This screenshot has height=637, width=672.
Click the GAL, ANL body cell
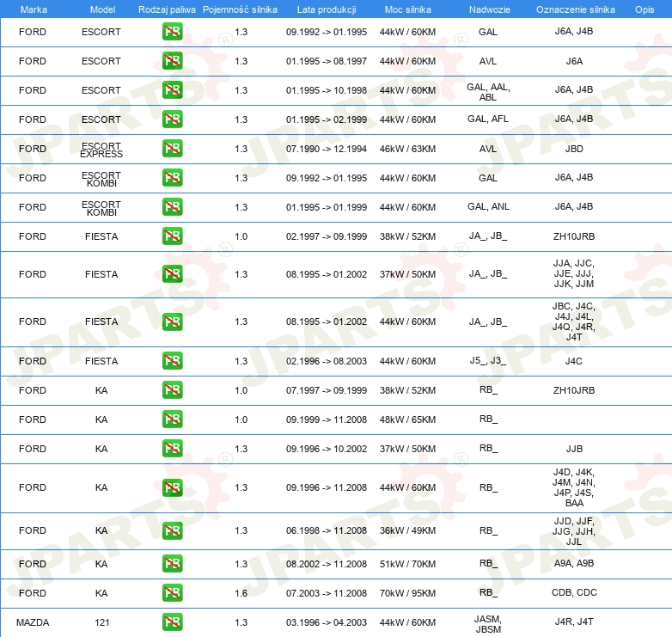coord(489,206)
